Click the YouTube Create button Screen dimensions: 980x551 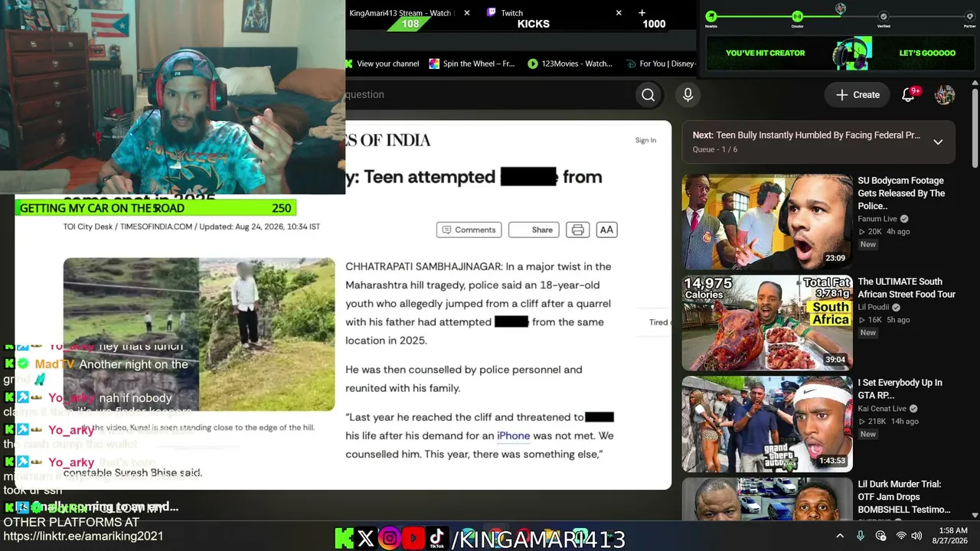857,95
